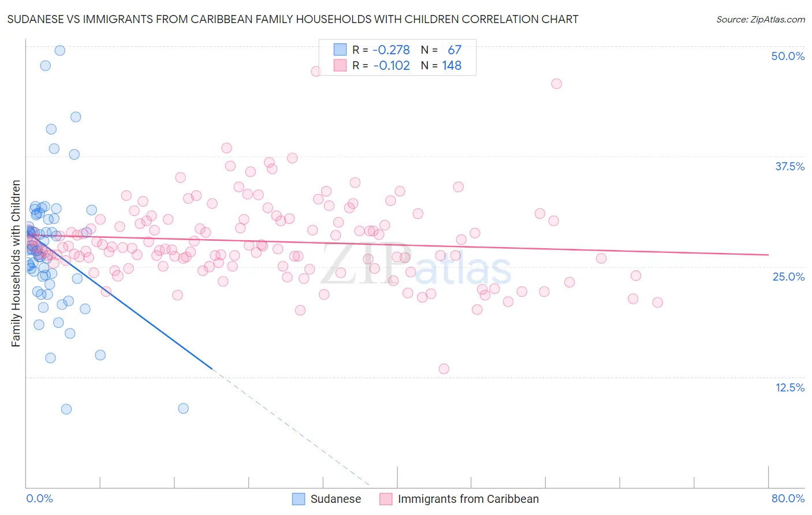Image resolution: width=812 pixels, height=515 pixels.
Task: Select the Immigrants from Caribbean legend label
Action: [x=468, y=499]
